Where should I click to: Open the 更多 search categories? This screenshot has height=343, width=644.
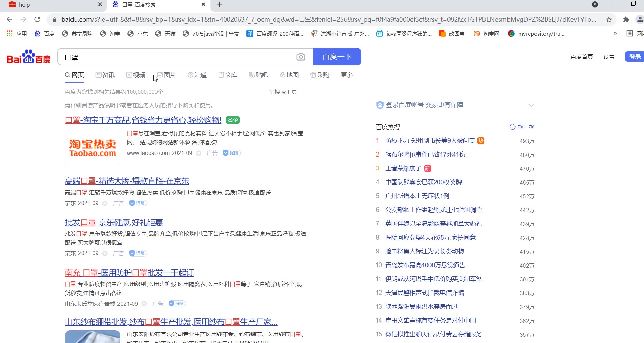347,75
